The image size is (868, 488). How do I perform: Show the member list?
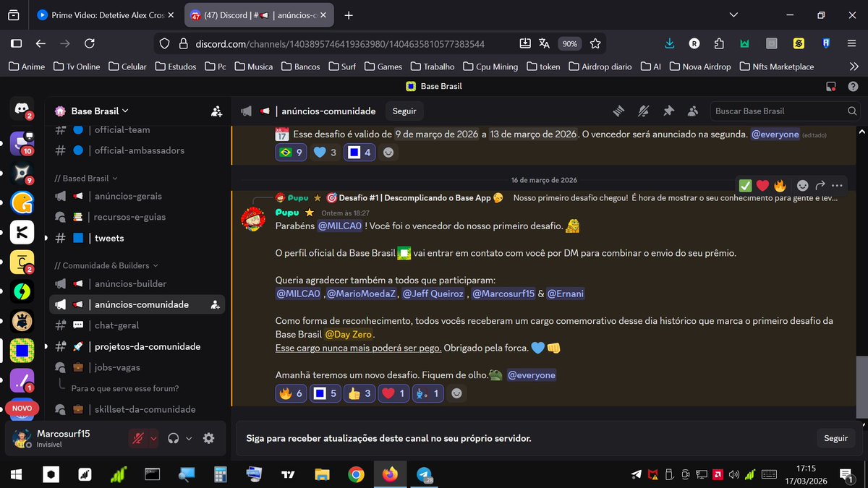pos(694,111)
